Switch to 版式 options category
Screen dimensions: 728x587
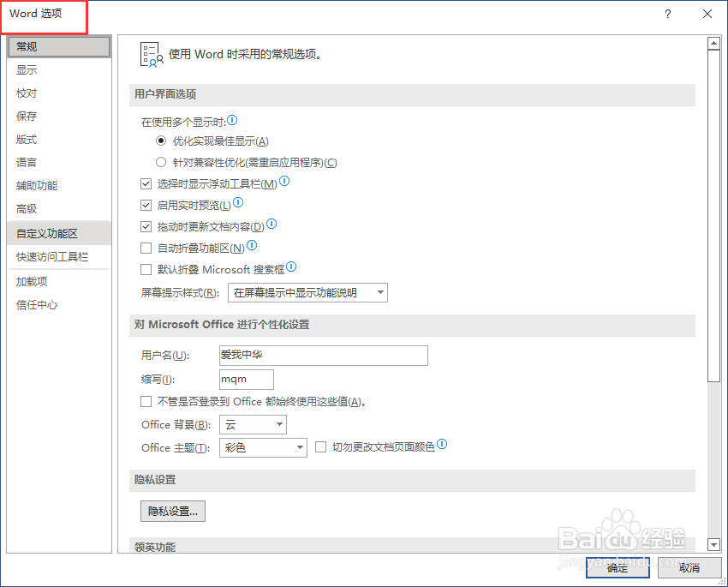(x=58, y=140)
